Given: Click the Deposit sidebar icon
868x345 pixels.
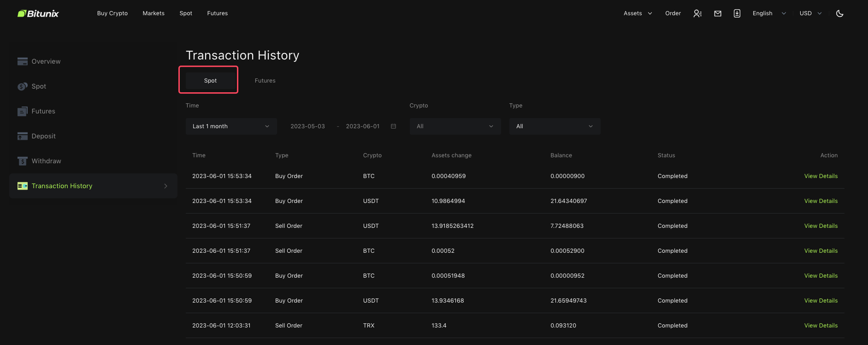Looking at the screenshot, I should click(23, 136).
